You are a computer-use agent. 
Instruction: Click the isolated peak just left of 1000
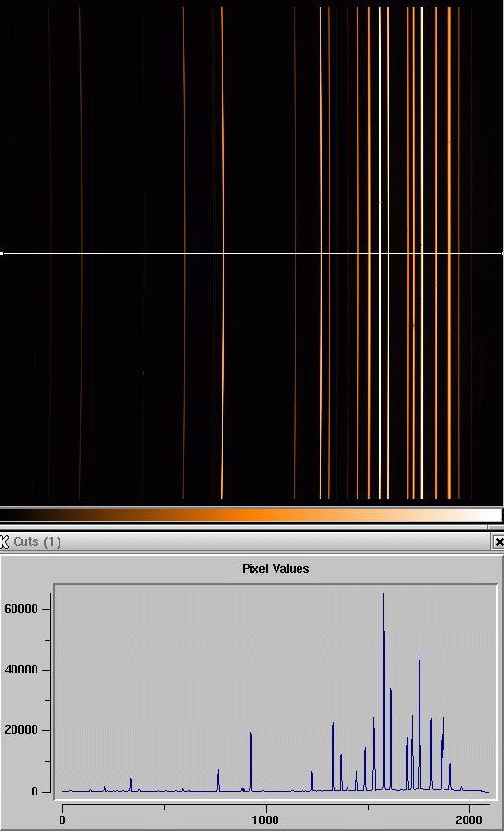point(251,734)
